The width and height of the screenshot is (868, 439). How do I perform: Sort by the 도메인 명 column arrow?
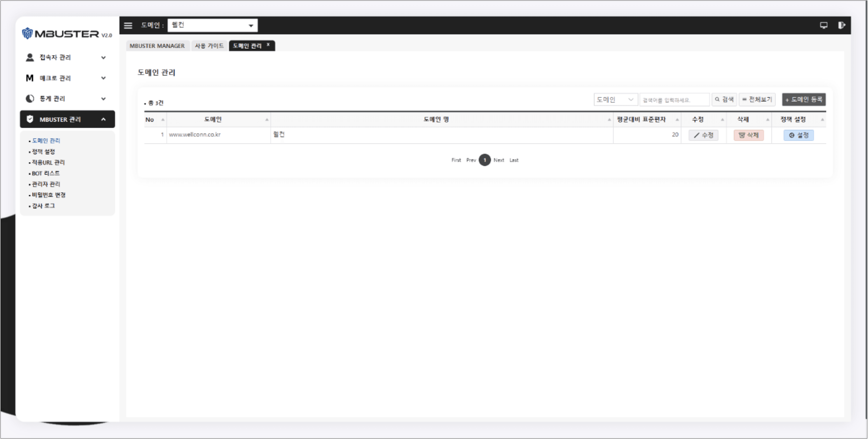[609, 120]
